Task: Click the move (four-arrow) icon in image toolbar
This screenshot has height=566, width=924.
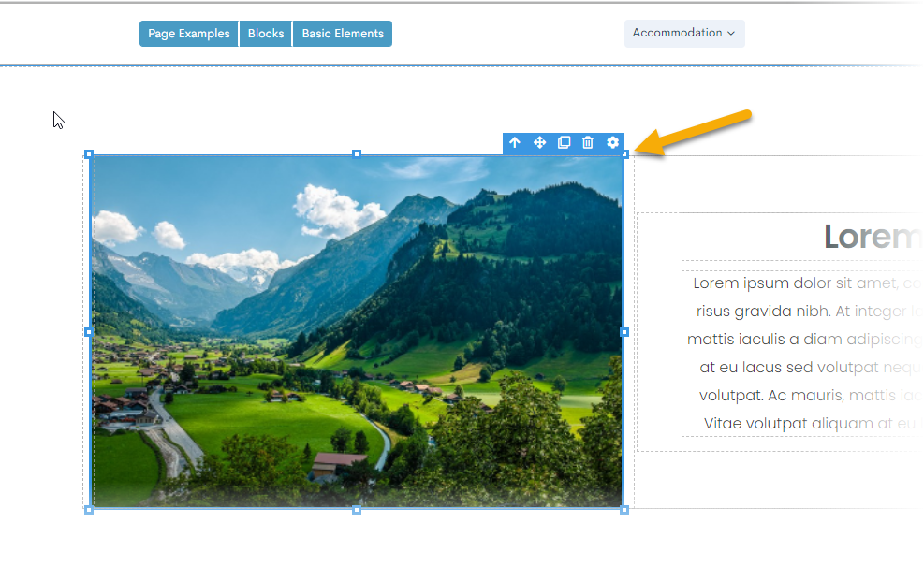Action: 539,142
